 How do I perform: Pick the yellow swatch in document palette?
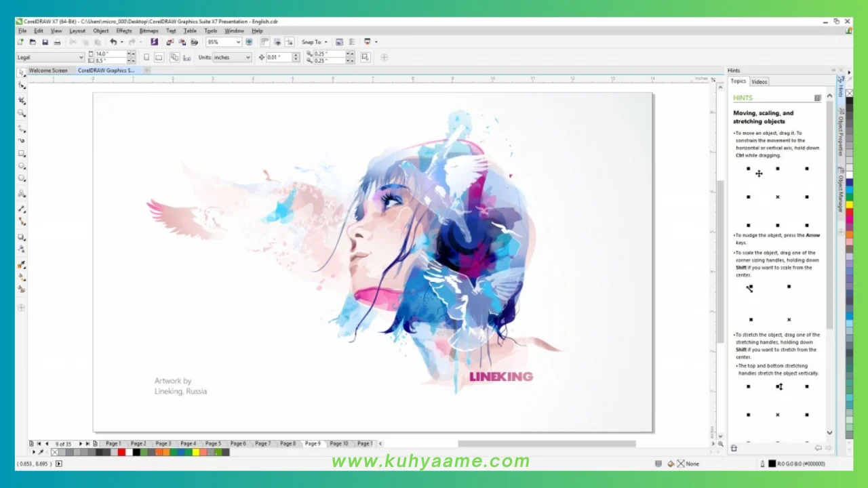[x=196, y=452]
